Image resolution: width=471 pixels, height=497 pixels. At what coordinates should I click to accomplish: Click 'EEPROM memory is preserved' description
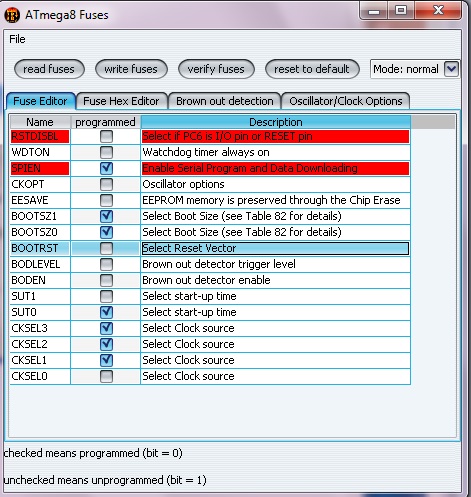(x=275, y=200)
